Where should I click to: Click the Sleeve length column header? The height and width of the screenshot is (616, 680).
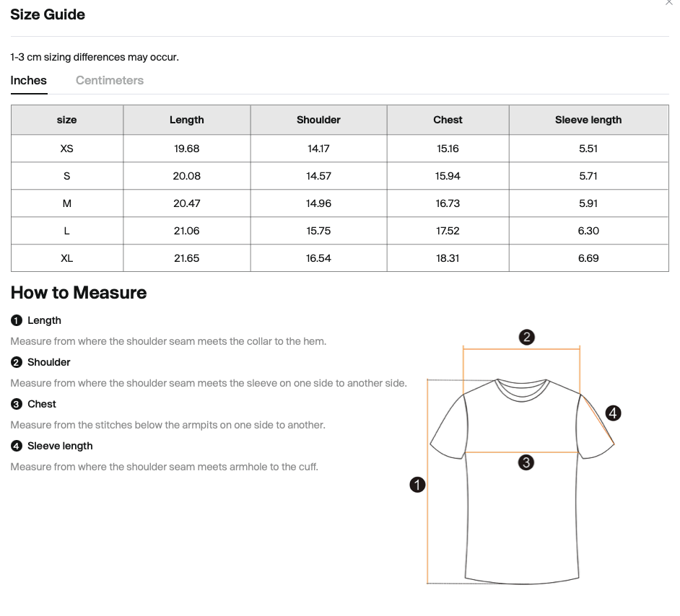pos(588,120)
